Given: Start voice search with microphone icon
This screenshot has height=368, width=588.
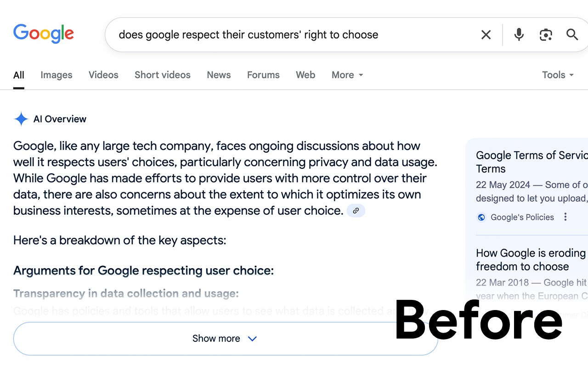Looking at the screenshot, I should 519,34.
